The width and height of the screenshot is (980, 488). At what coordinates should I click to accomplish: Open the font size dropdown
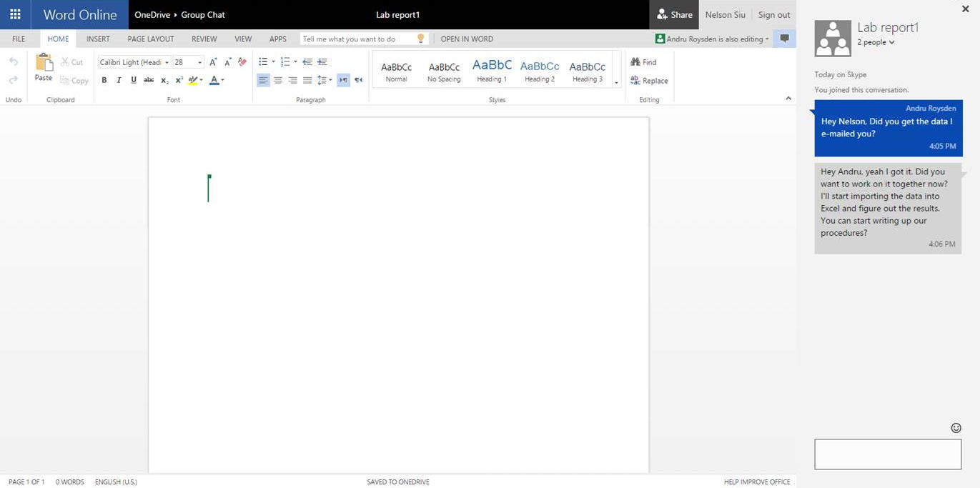click(199, 62)
